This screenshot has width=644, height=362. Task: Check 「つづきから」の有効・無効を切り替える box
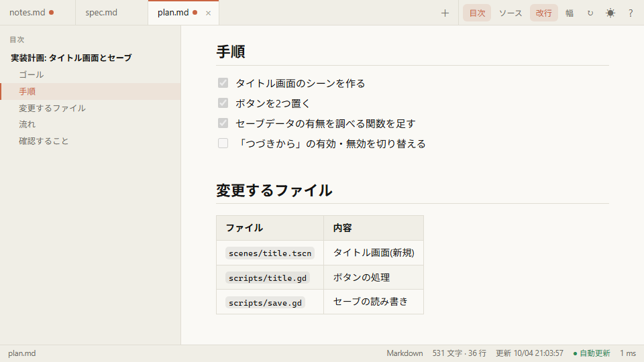pyautogui.click(x=223, y=143)
